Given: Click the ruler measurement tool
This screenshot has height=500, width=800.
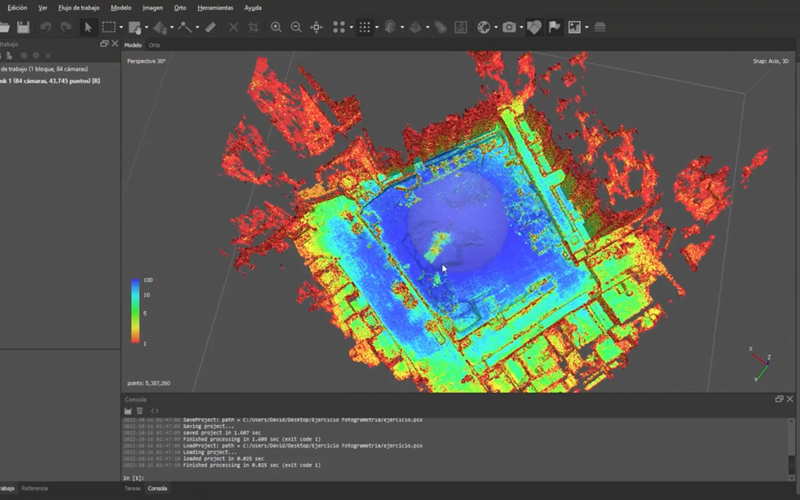Looking at the screenshot, I should 210,27.
